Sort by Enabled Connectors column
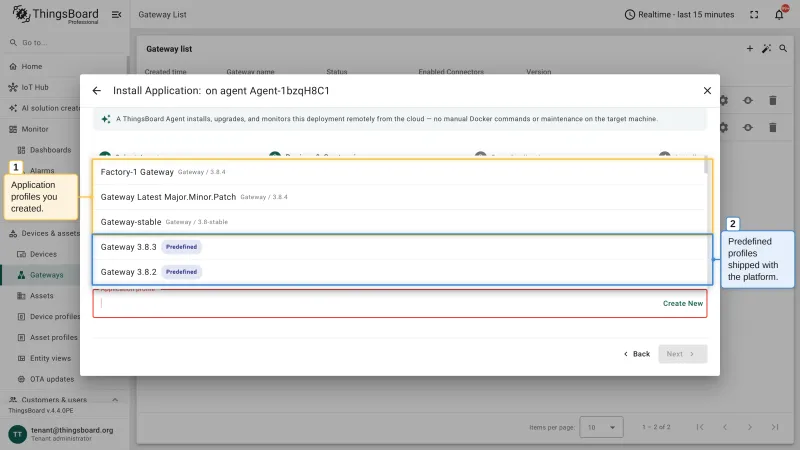800x450 pixels. click(451, 71)
